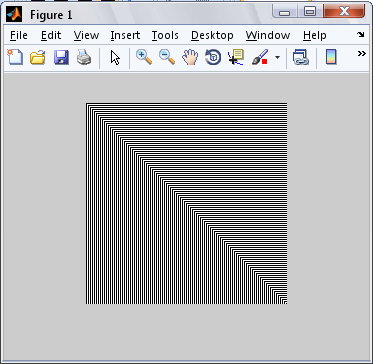This screenshot has width=373, height=364.
Task: Choose the Brush/Select Data tool
Action: tap(260, 57)
